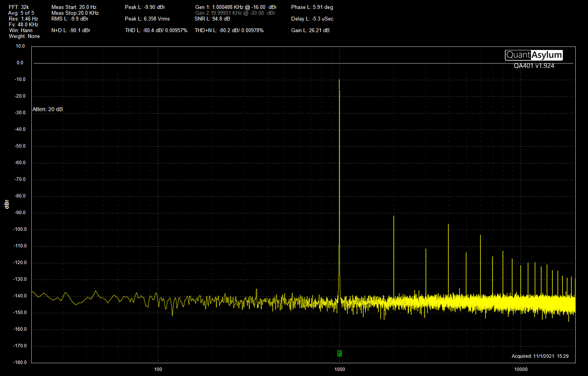This screenshot has width=588, height=376.
Task: Click the 'Avg: 5 of 5' readout
Action: click(21, 13)
